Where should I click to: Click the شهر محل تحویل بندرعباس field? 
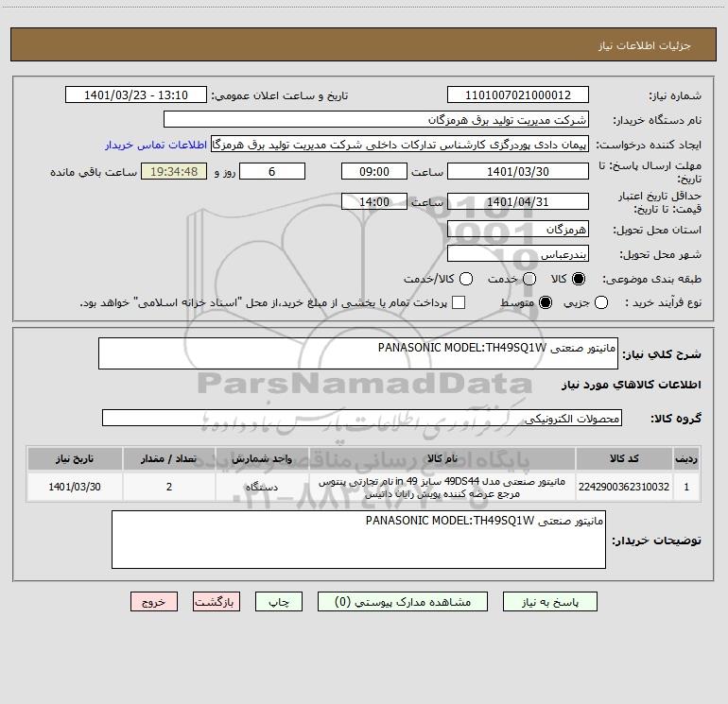point(518,254)
